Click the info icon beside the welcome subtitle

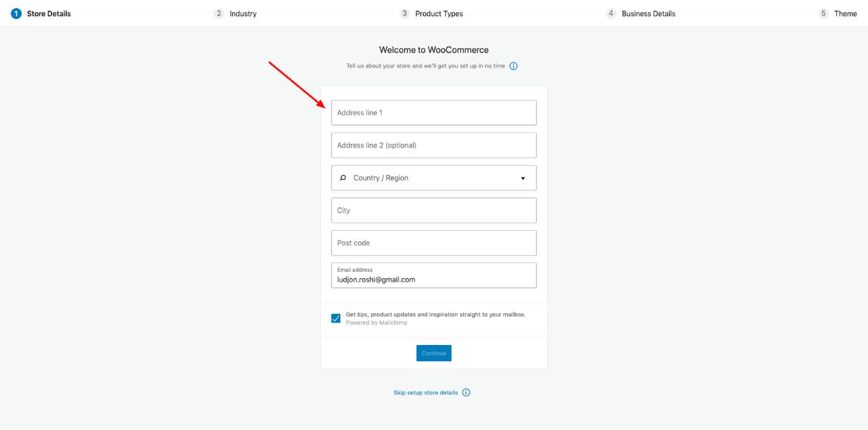(513, 66)
